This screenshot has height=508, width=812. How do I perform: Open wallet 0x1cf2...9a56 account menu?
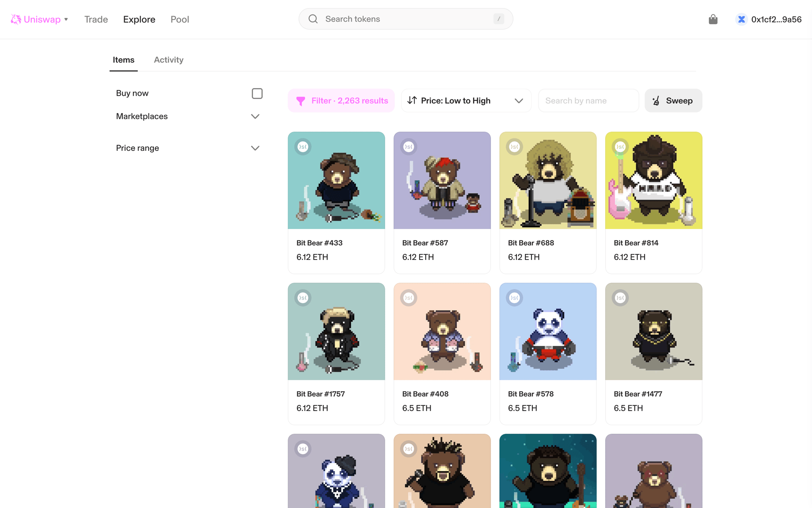[768, 19]
